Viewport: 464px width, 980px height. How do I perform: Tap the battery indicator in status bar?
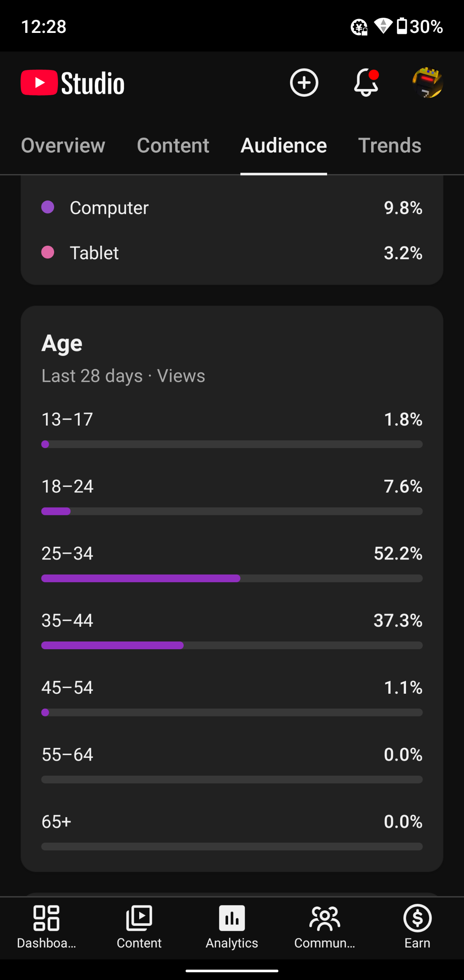tap(402, 26)
